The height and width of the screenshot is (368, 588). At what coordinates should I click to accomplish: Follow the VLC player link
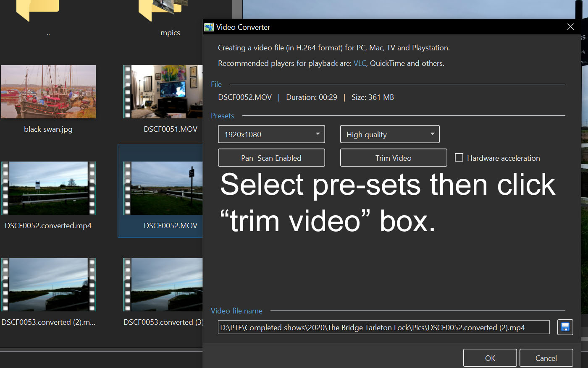(x=360, y=63)
